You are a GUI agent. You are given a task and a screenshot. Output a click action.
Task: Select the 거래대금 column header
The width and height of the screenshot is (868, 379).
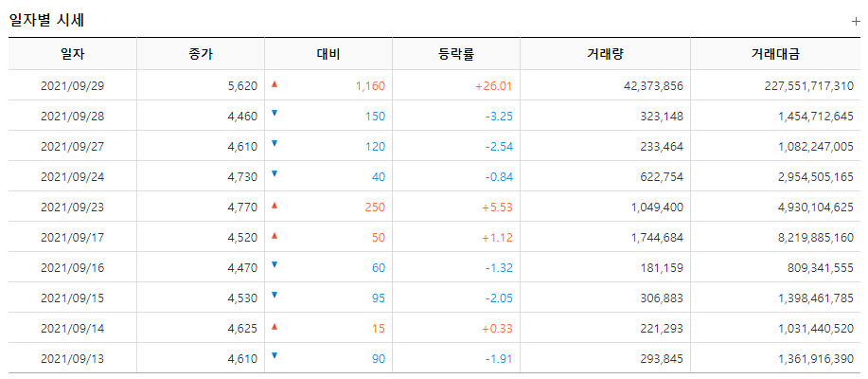pos(775,54)
